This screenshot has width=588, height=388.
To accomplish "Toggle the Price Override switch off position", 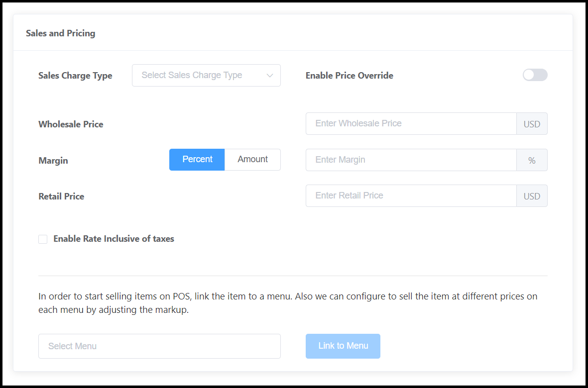I will point(535,75).
